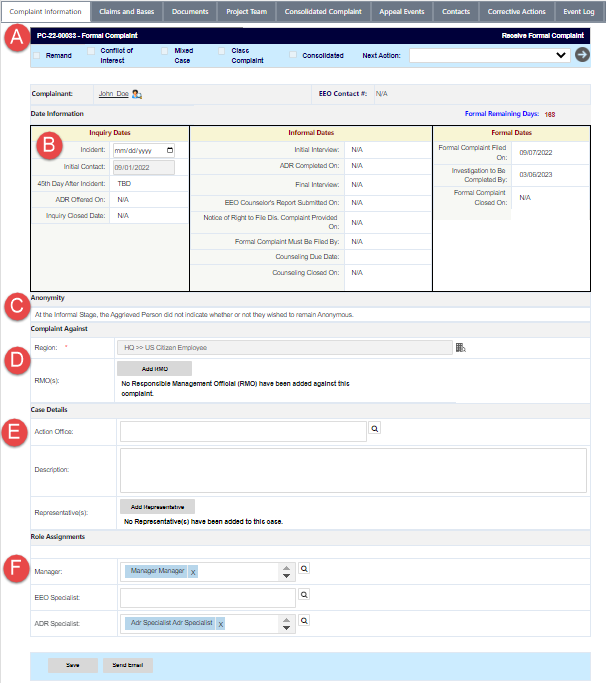This screenshot has height=683, width=606.
Task: Click search icon beside Manager field
Action: [x=304, y=568]
